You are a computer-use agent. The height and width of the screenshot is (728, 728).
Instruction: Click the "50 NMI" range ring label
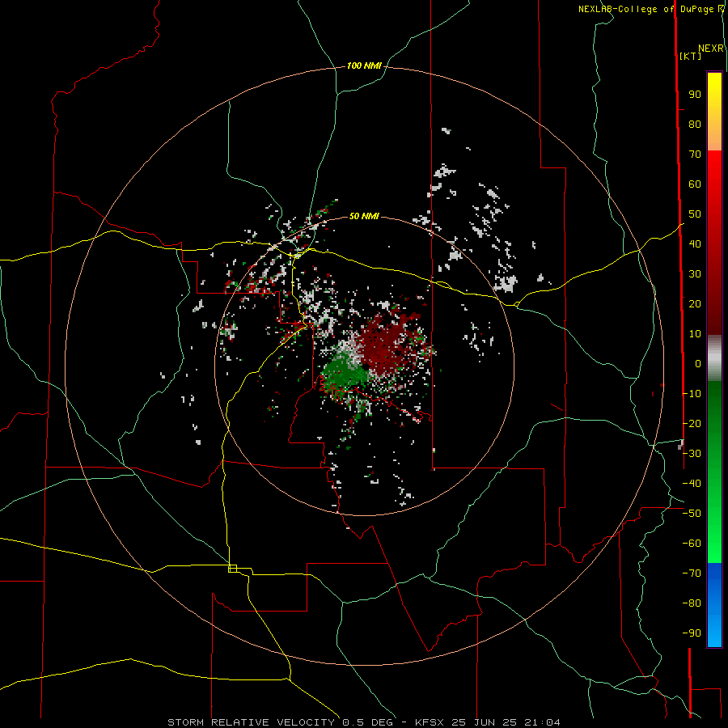[364, 216]
